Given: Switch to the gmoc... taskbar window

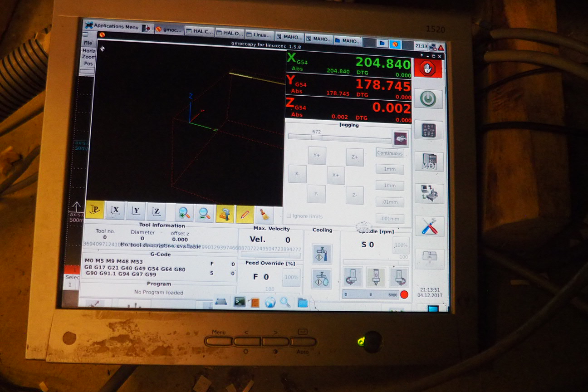Looking at the screenshot, I should pos(169,29).
